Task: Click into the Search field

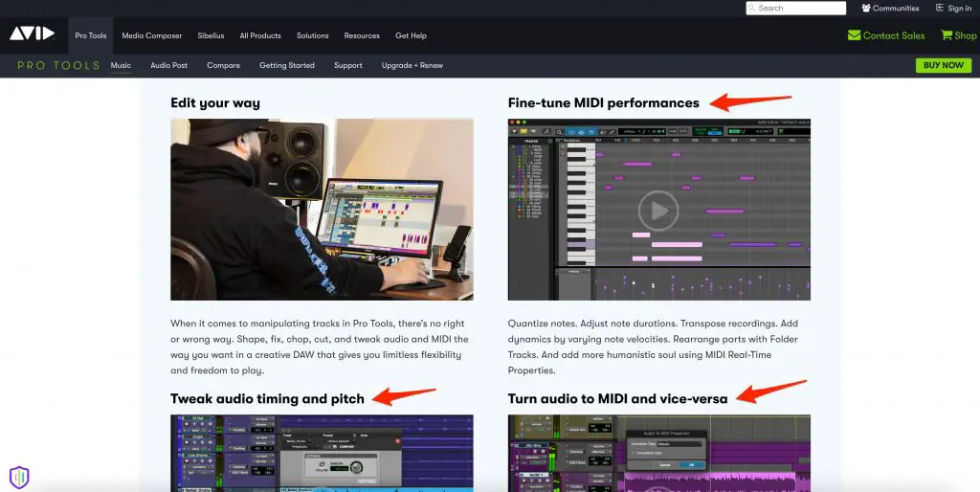Action: pyautogui.click(x=795, y=8)
